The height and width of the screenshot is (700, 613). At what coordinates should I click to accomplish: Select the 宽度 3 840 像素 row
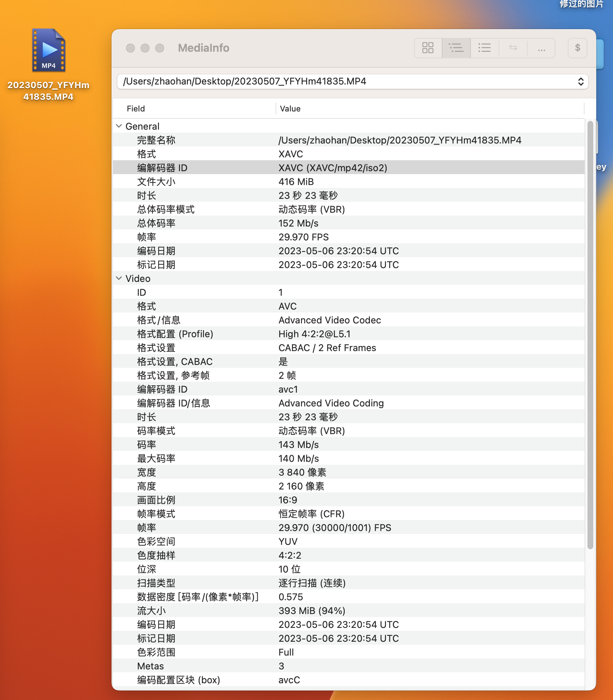[x=348, y=472]
